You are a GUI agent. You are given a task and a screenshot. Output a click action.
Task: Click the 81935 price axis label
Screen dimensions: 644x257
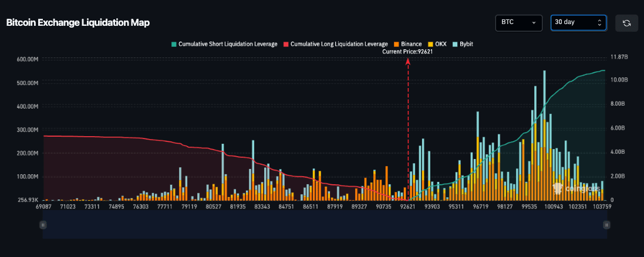click(x=238, y=207)
